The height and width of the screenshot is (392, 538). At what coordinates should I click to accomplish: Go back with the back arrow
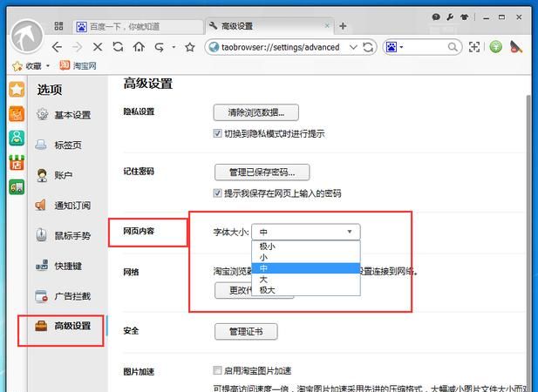click(57, 47)
